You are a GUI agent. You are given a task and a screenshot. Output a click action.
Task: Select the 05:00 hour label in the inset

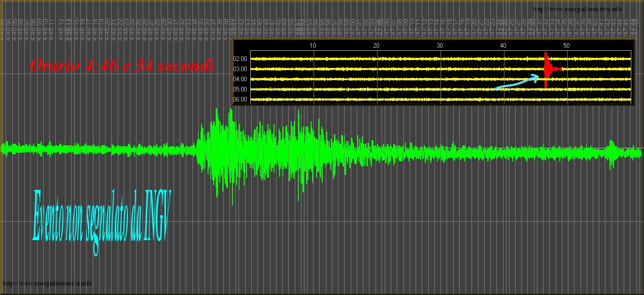[240, 89]
